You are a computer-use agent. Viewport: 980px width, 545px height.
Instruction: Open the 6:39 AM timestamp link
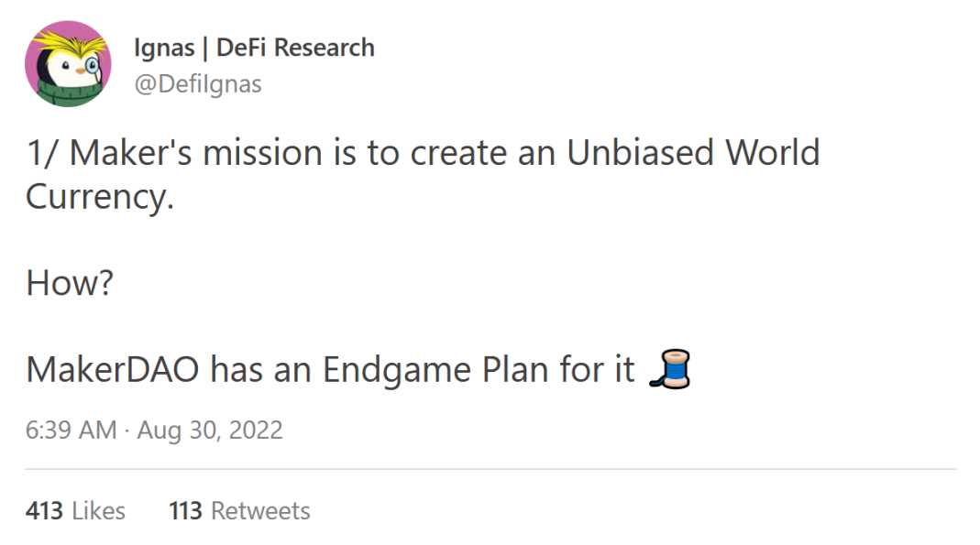click(72, 430)
